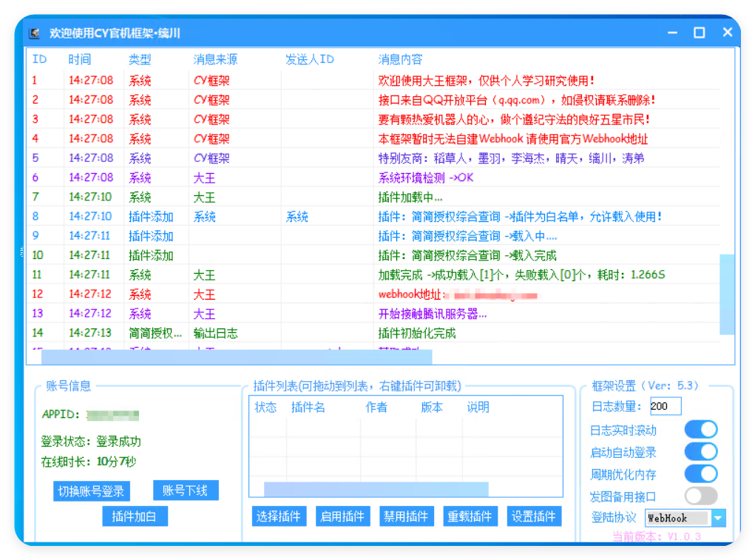Click the 启用插件 button
Image resolution: width=755 pixels, height=560 pixels.
coord(342,516)
